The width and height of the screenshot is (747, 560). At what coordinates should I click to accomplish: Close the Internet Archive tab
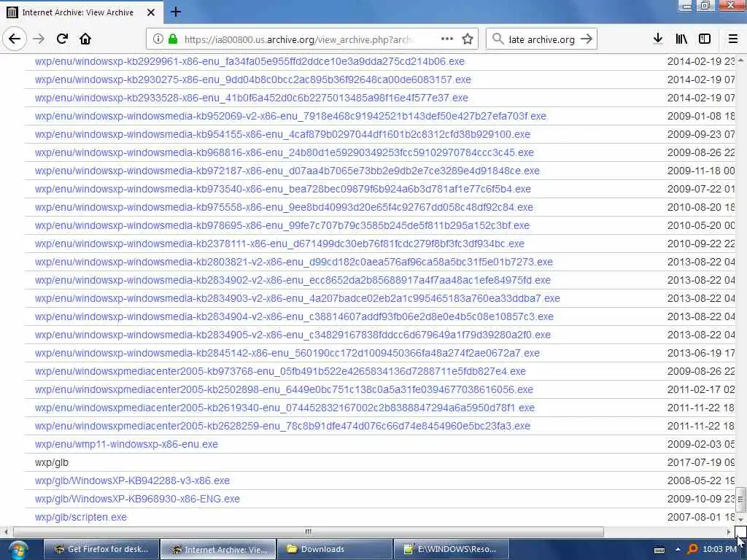pyautogui.click(x=151, y=12)
